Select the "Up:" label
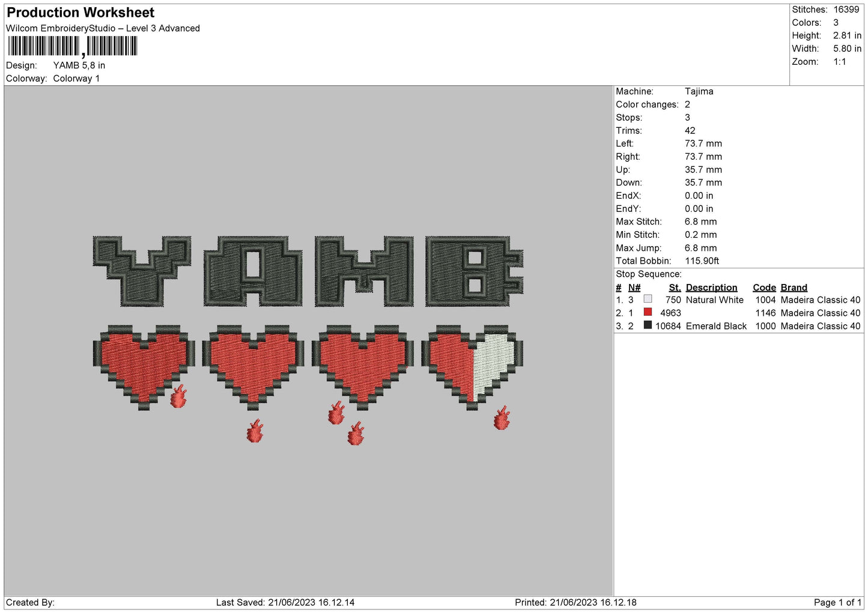 [x=623, y=170]
